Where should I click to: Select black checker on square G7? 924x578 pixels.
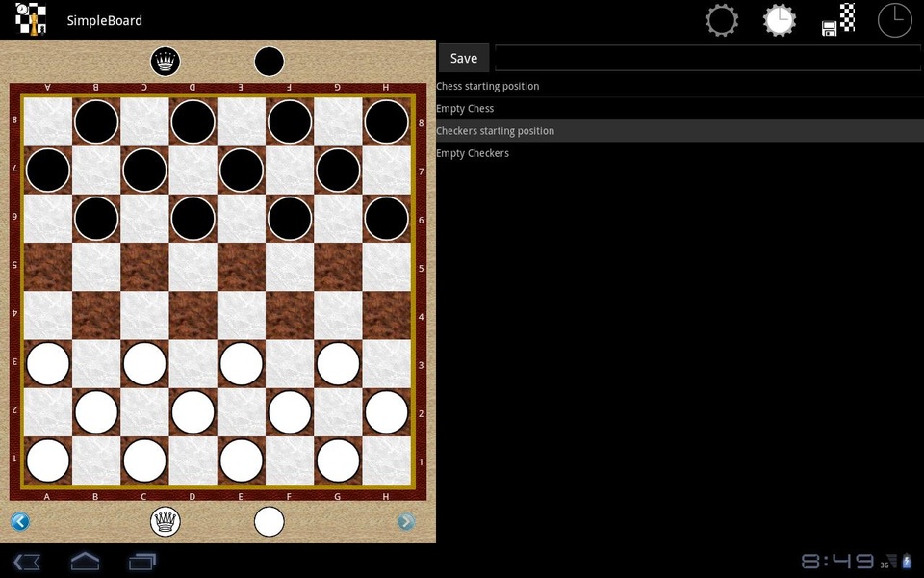(338, 170)
